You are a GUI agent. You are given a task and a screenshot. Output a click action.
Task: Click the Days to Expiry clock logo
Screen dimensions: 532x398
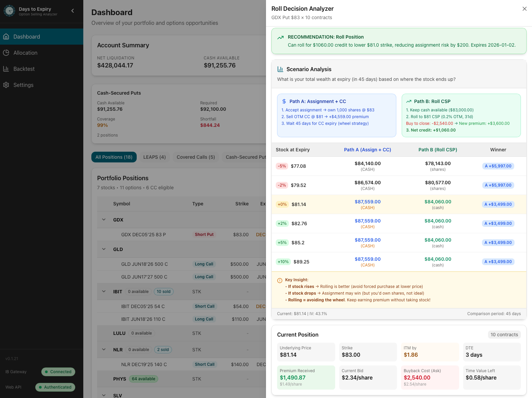[x=9, y=11]
